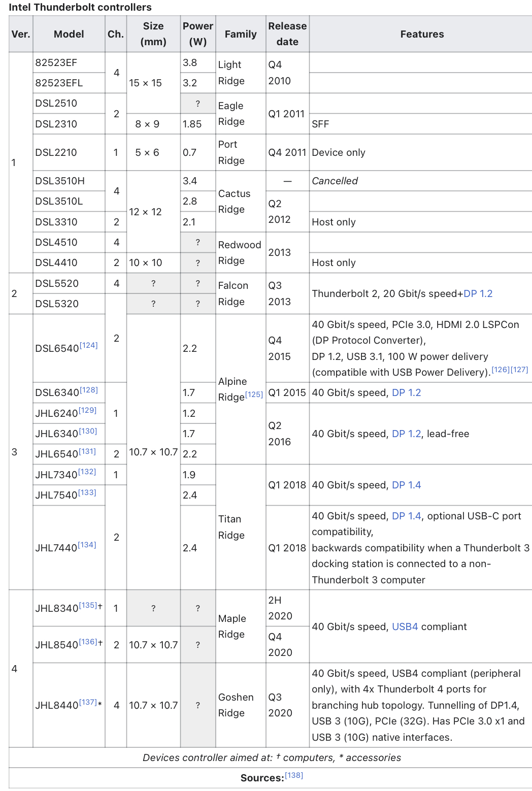
Task: Open citation [138] after Sources
Action: (x=294, y=775)
